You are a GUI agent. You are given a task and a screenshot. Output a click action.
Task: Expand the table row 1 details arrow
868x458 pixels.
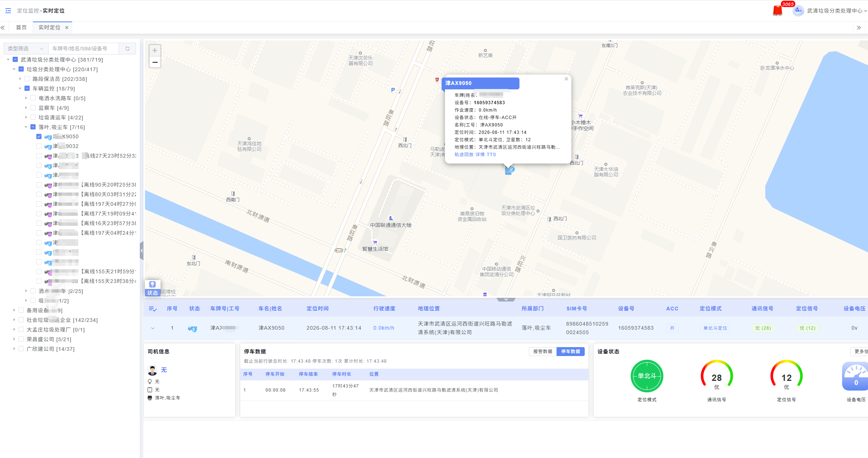coord(153,328)
